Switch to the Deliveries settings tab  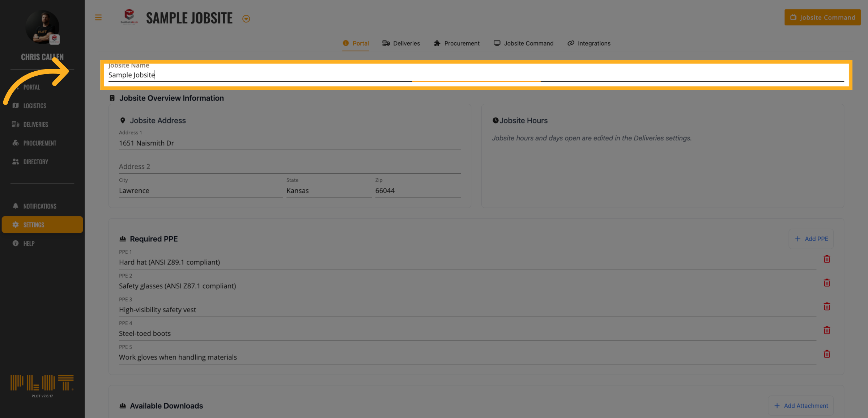pos(401,43)
